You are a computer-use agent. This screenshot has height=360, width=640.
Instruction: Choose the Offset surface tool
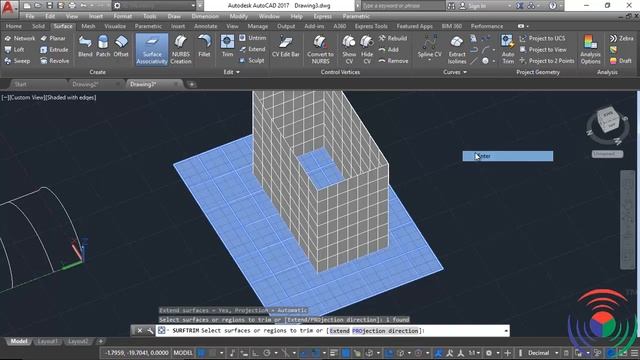(121, 46)
